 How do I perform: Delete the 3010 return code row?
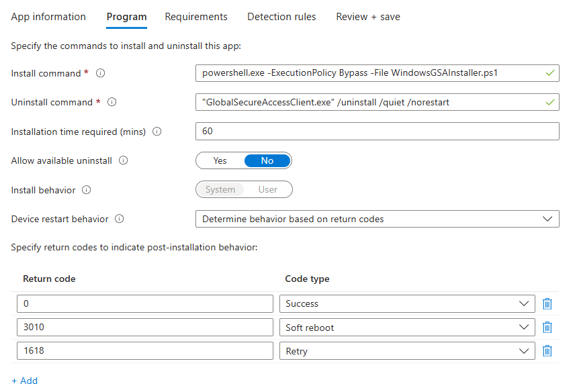click(547, 328)
